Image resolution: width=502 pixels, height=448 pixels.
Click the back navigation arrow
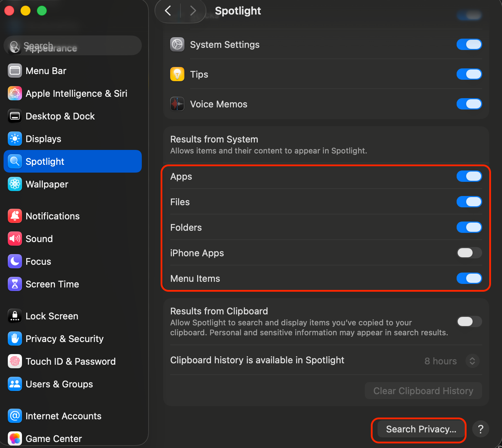[168, 11]
